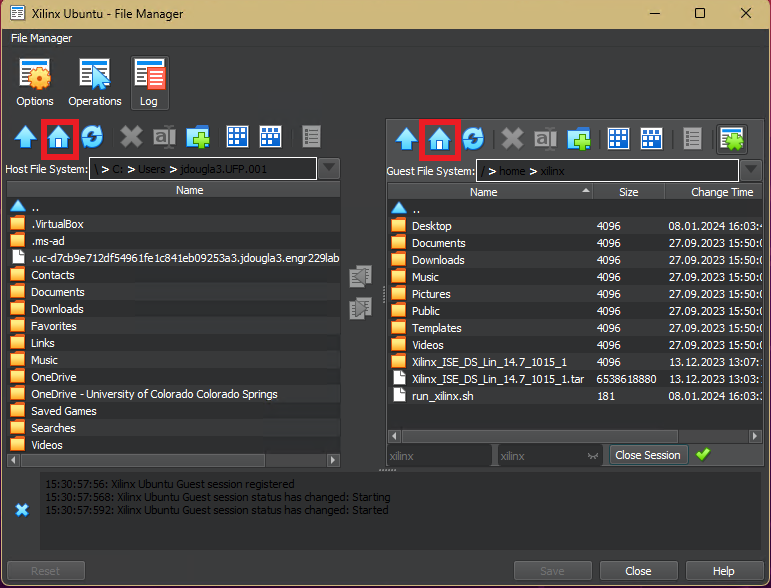Viewport: 771px width, 588px height.
Task: Click right scroll arrow in Guest panel
Action: pos(755,436)
